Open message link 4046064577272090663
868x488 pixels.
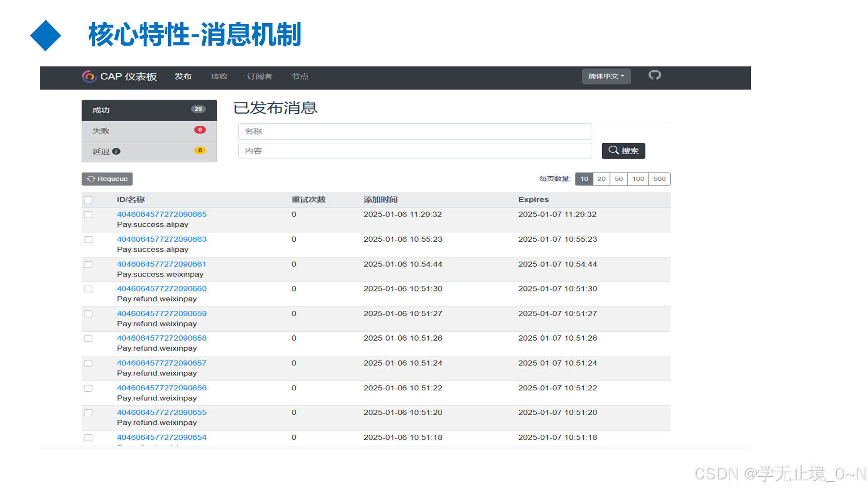[161, 239]
